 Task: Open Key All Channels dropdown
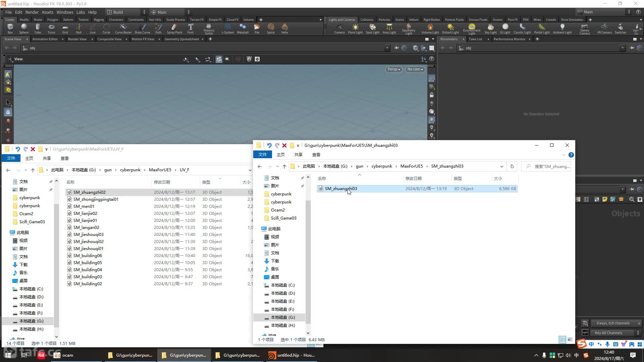click(616, 333)
